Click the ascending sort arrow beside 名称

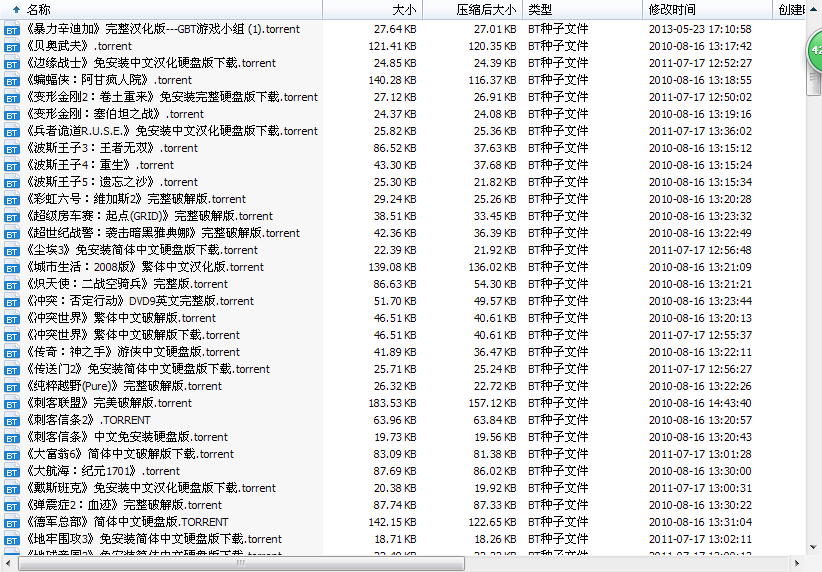pos(16,9)
